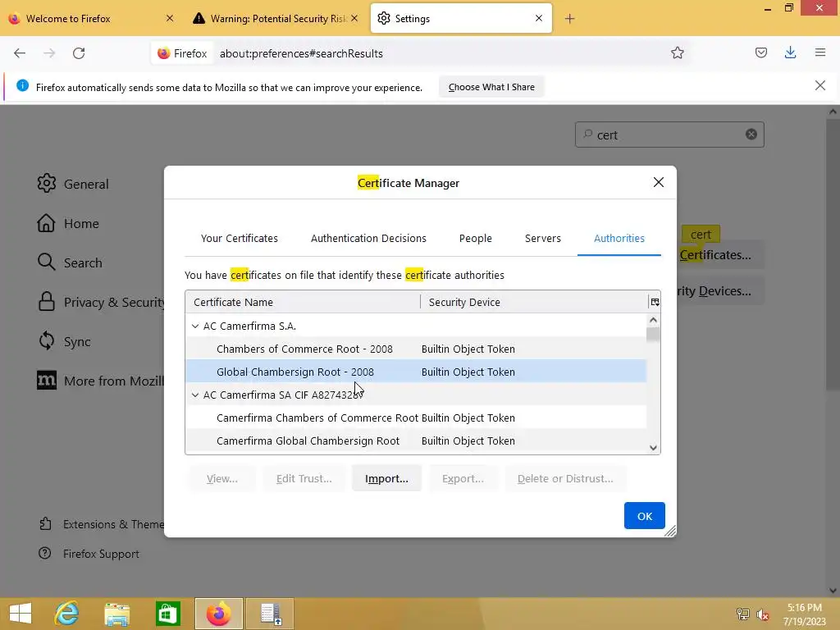The width and height of the screenshot is (840, 630).
Task: Sort by the Security Device column header
Action: (x=534, y=302)
